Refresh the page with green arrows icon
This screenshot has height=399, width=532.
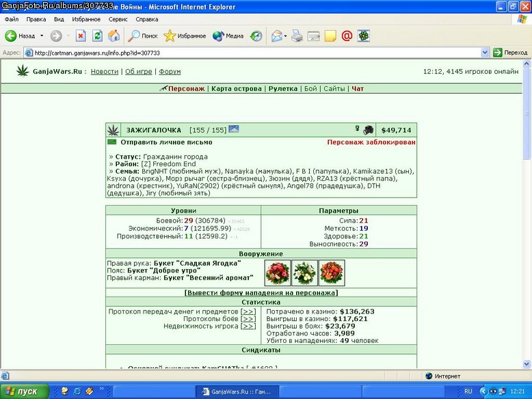coord(97,36)
